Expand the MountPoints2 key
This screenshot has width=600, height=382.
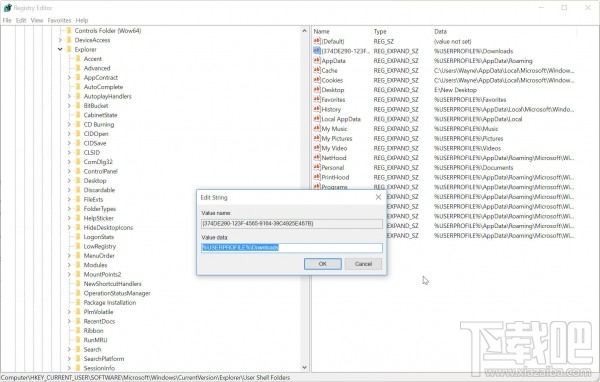click(x=69, y=274)
